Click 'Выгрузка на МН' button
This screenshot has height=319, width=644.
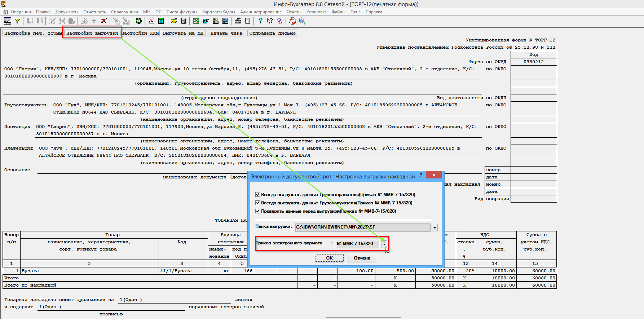click(183, 33)
